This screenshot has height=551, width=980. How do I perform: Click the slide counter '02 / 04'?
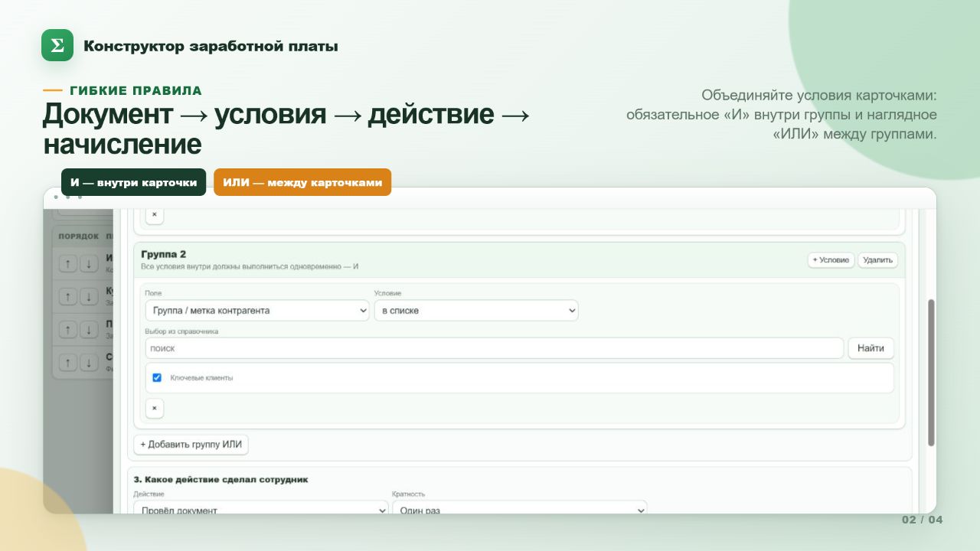[x=922, y=520]
